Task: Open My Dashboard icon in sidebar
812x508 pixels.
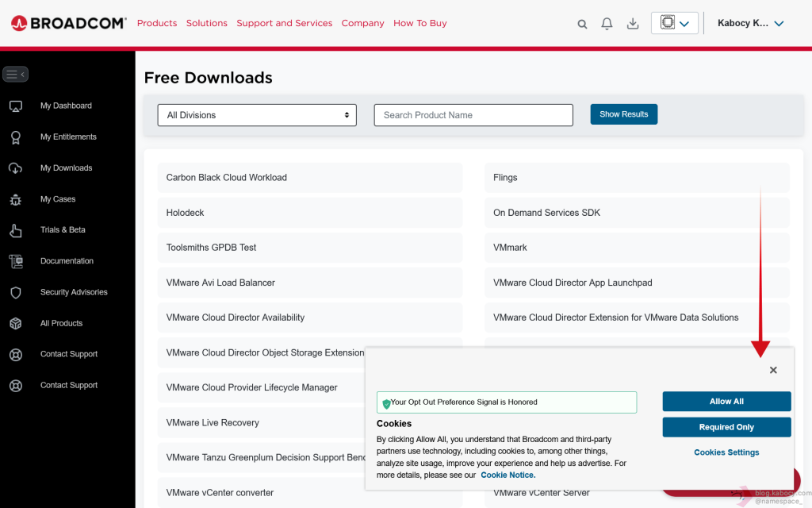Action: (x=15, y=106)
